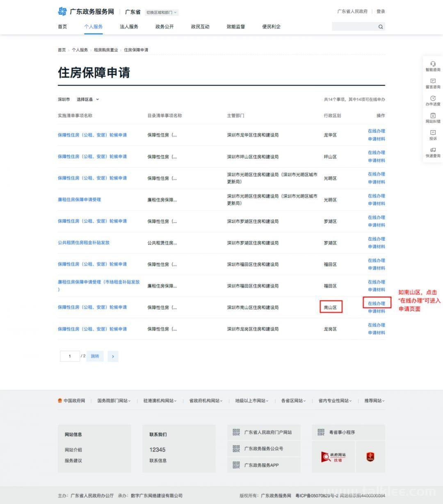The height and width of the screenshot is (504, 443).
Task: Expand the 切换区域和部门 dropdown
Action: pyautogui.click(x=162, y=12)
